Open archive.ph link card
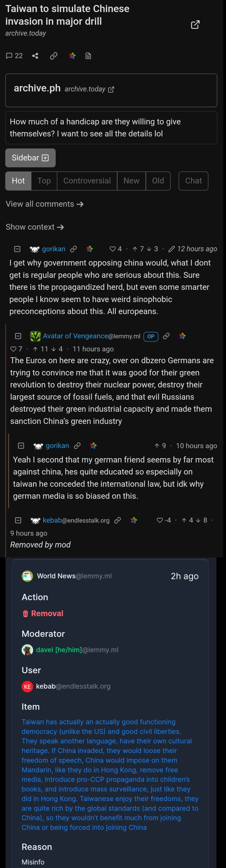The width and height of the screenshot is (226, 868). pyautogui.click(x=111, y=90)
